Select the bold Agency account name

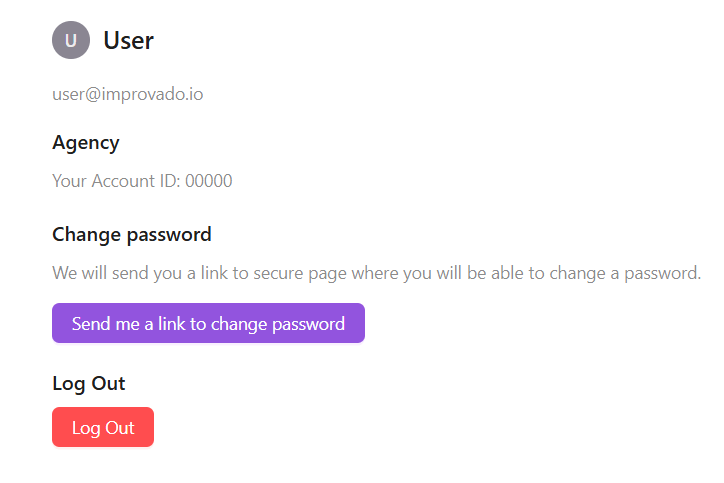point(86,143)
